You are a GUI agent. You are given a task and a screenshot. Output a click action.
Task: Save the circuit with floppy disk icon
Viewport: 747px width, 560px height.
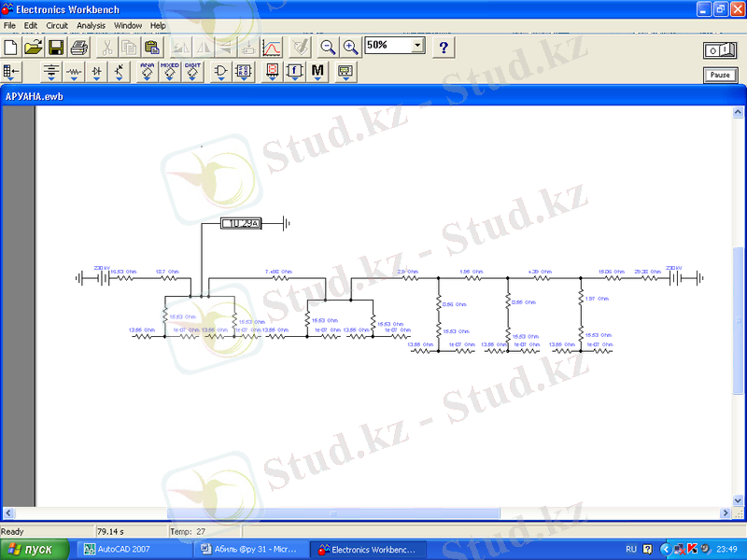pyautogui.click(x=56, y=48)
